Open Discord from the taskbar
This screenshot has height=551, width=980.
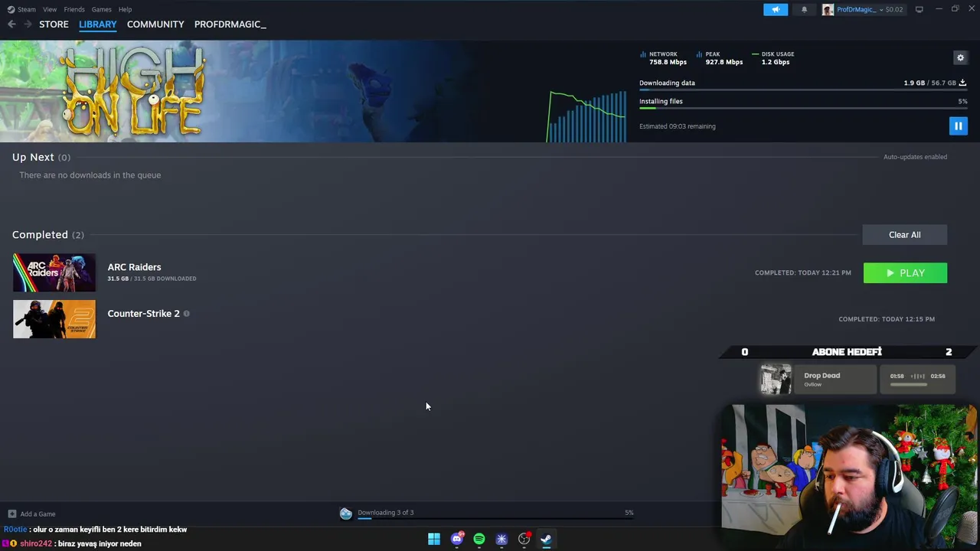point(457,540)
